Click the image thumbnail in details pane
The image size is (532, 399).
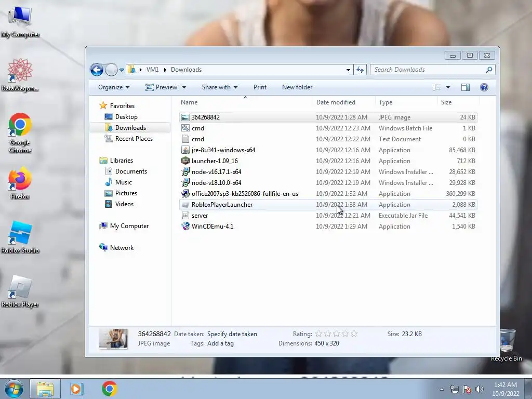113,339
